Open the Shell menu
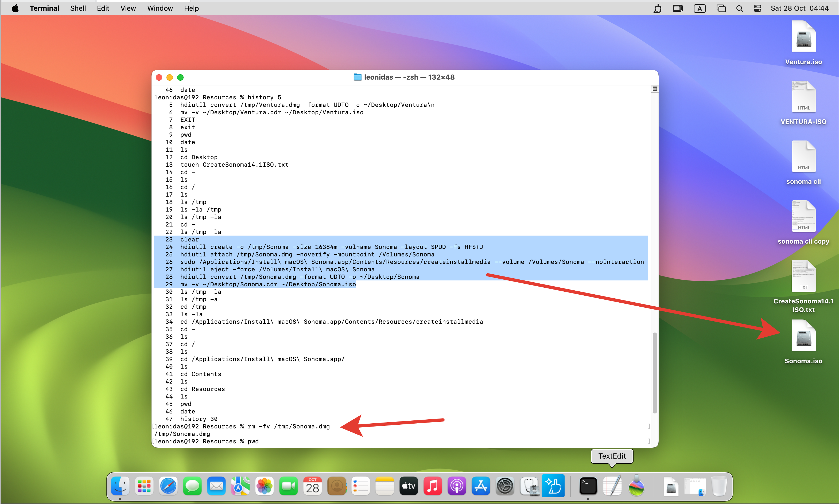 78,9
